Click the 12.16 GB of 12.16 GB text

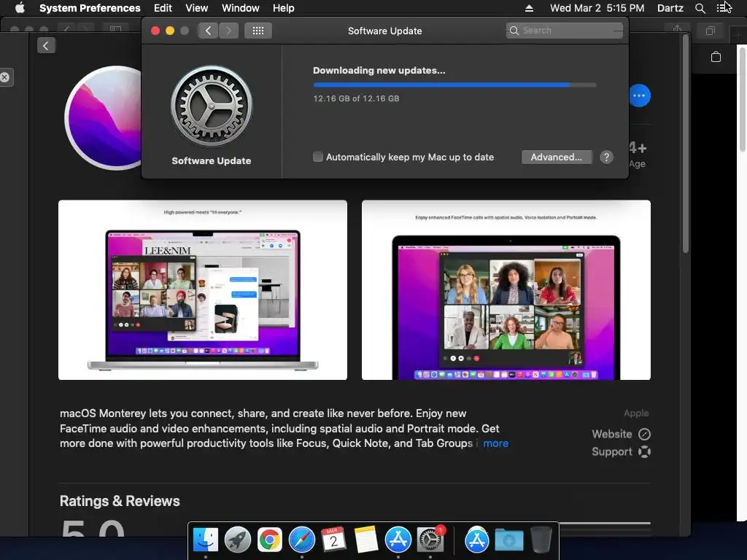pyautogui.click(x=356, y=98)
